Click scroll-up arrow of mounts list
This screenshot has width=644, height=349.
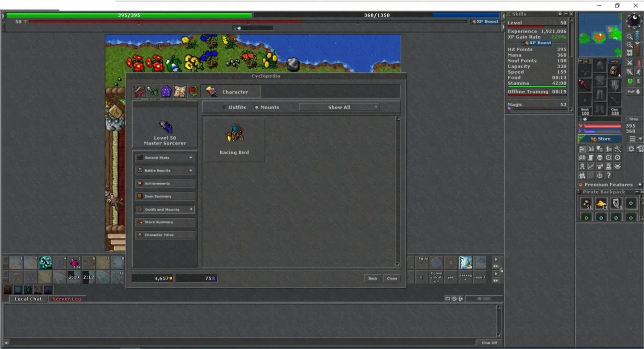click(x=398, y=119)
